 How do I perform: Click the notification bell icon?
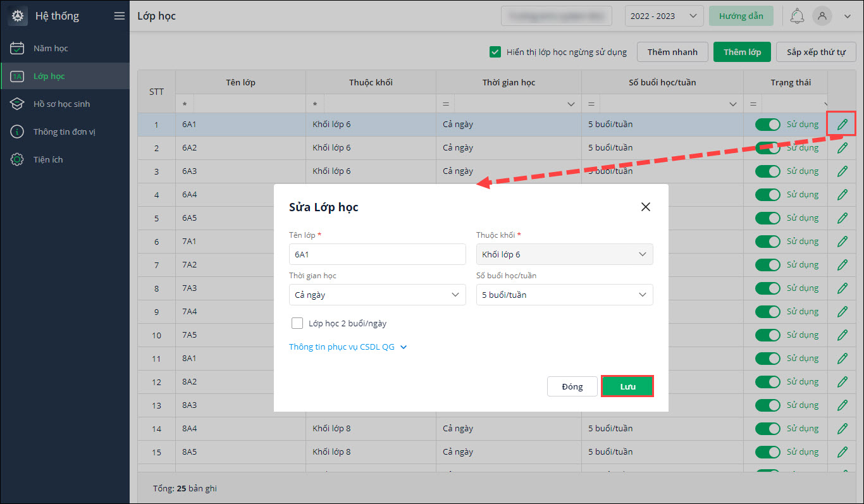tap(798, 16)
